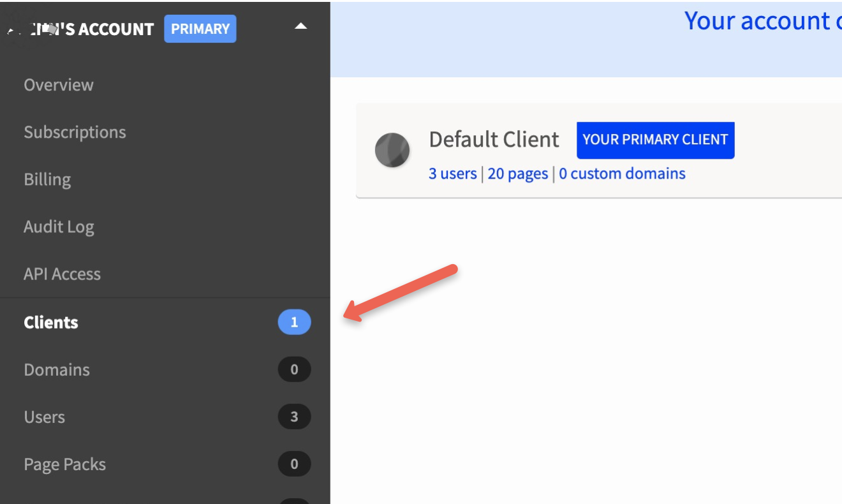Click the Clients count badge showing 1

click(294, 322)
